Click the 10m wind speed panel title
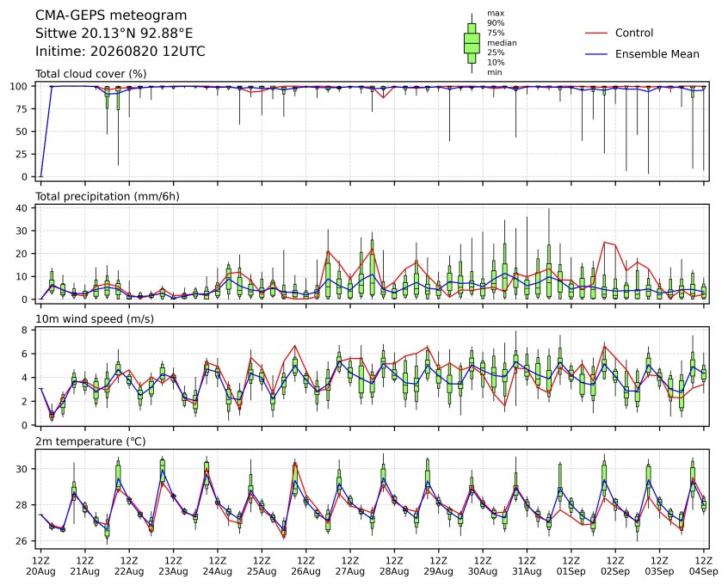 click(x=95, y=319)
